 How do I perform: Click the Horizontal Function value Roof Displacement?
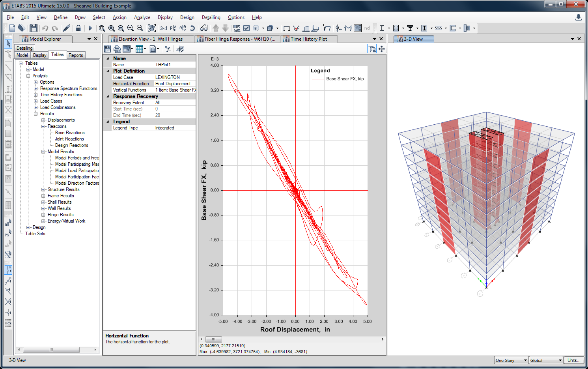(x=175, y=84)
